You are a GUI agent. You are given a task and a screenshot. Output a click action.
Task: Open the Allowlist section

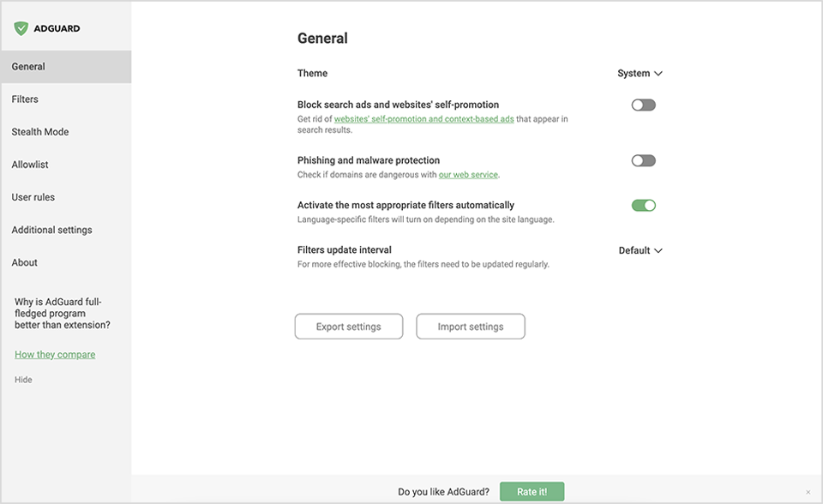coord(29,165)
